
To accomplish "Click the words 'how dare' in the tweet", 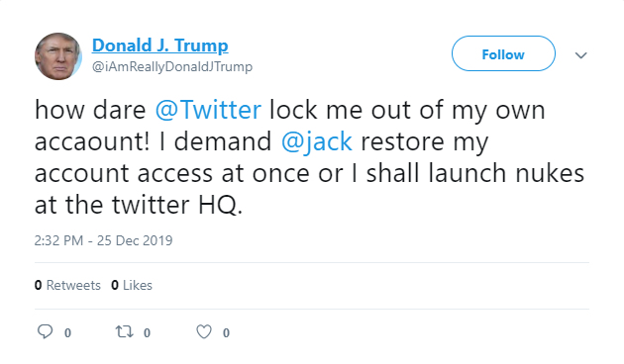I will [x=90, y=110].
